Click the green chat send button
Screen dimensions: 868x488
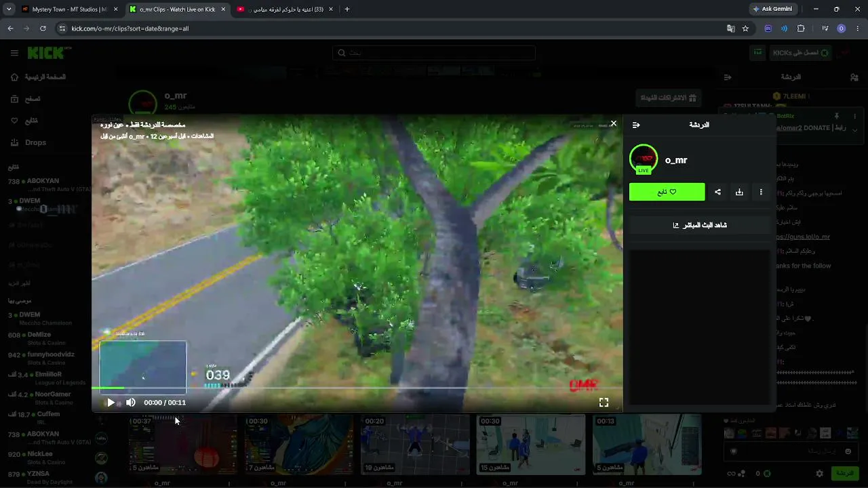844,473
